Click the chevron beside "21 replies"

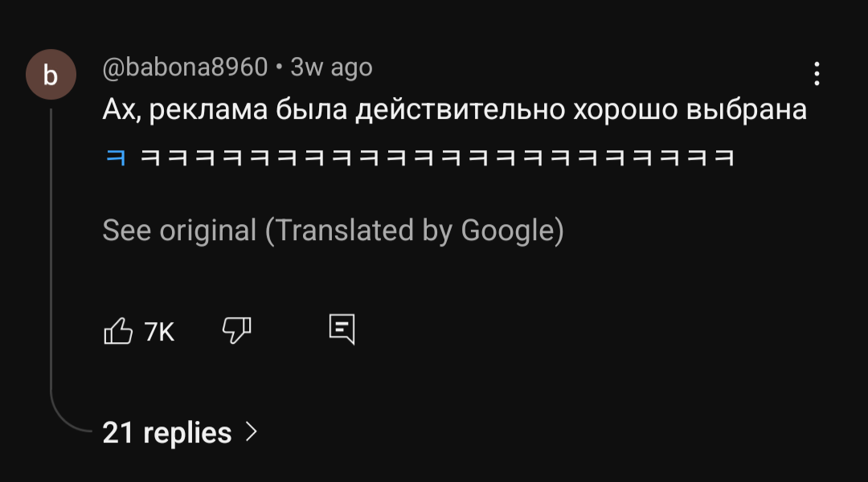[x=251, y=432]
